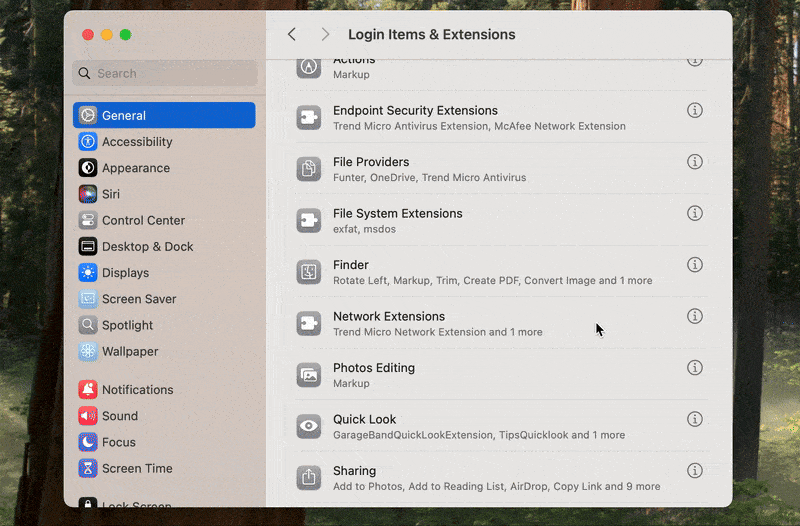Open info for Network Extensions
This screenshot has width=800, height=526.
694,316
